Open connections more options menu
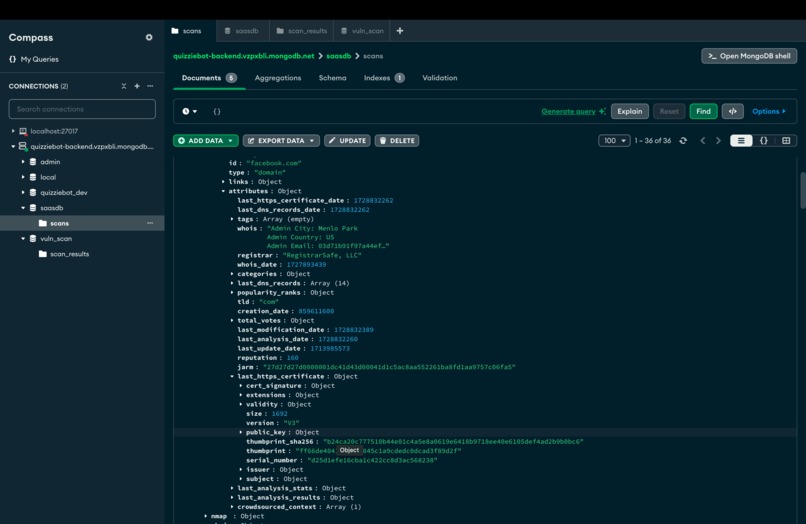Screen dimensions: 806x524 pos(150,86)
